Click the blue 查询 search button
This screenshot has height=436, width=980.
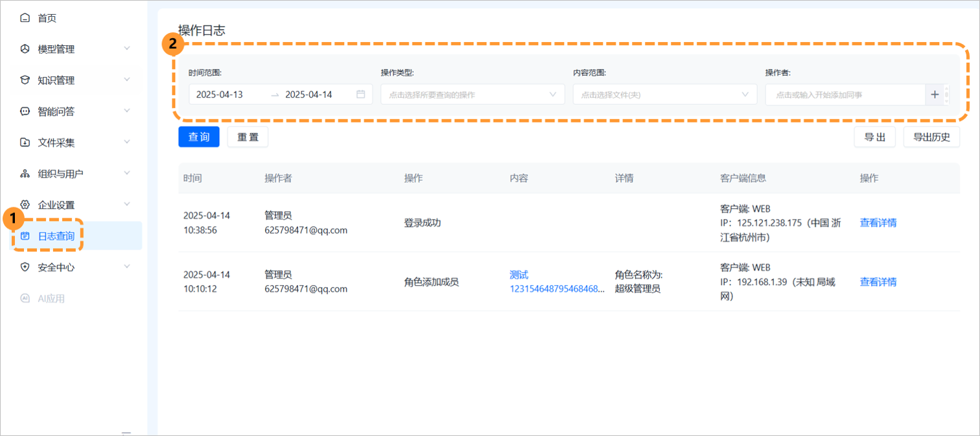click(x=199, y=137)
